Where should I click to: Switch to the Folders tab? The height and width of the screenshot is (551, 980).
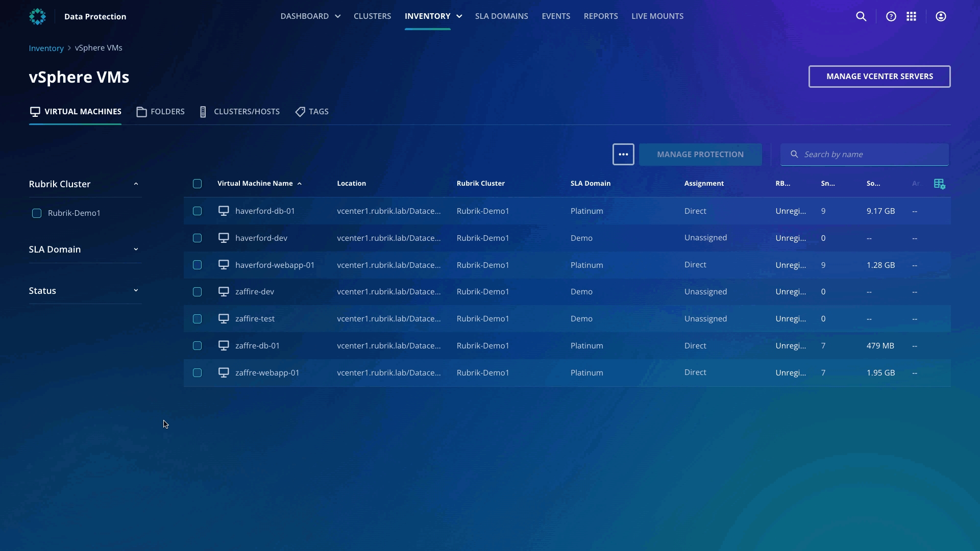161,112
